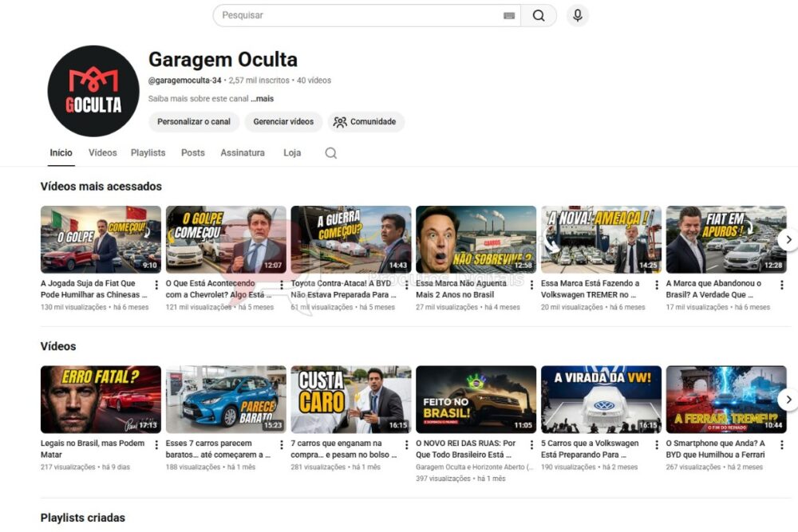798x532 pixels.
Task: Open 'A NOVA AMEAÇA!' thumbnail
Action: (601, 239)
